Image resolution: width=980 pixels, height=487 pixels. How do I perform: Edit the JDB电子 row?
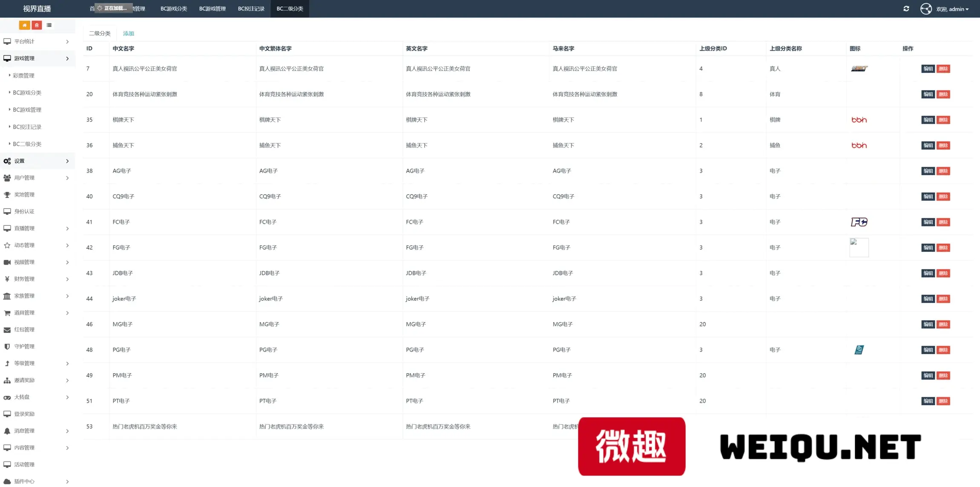(928, 273)
